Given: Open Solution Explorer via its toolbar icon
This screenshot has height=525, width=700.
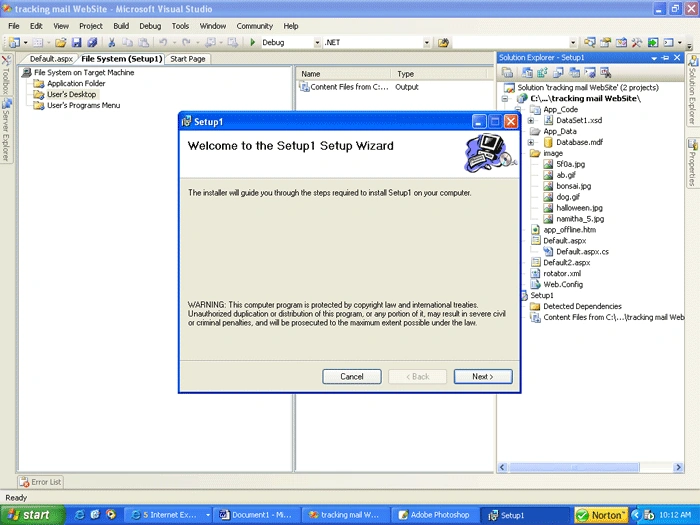Looking at the screenshot, I should pos(589,42).
